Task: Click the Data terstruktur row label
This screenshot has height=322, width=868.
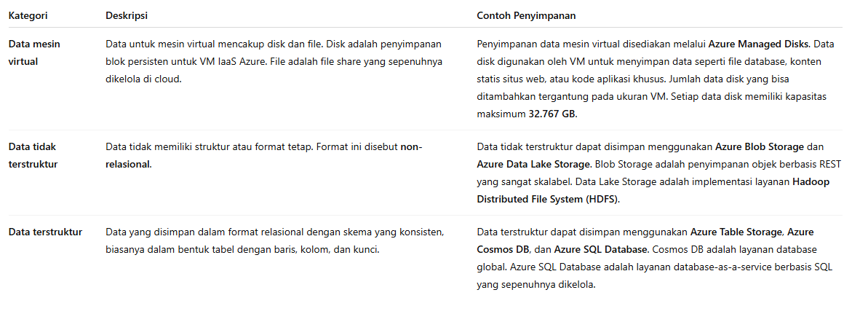Action: click(x=45, y=232)
